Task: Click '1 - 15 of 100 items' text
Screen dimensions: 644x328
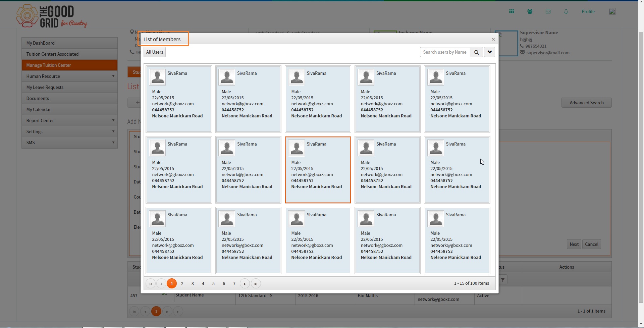Action: (471, 283)
